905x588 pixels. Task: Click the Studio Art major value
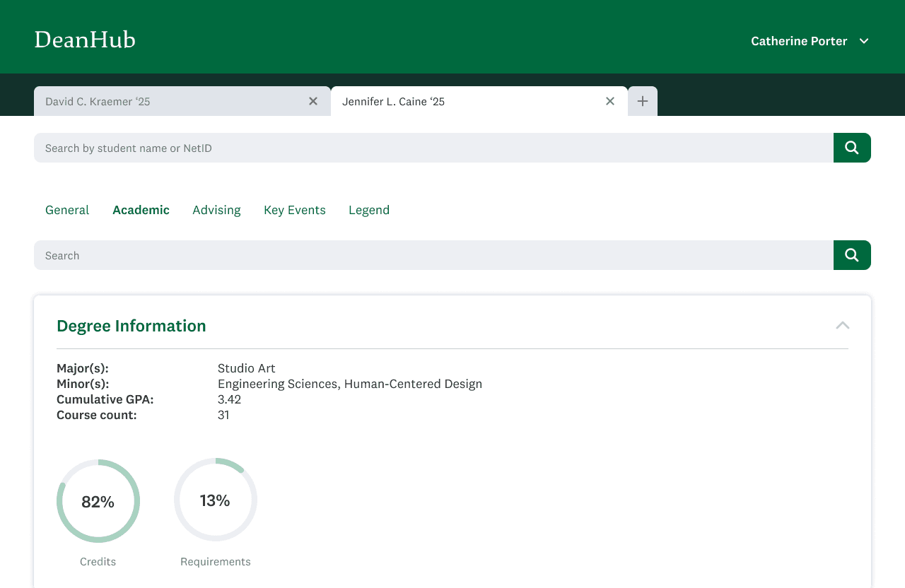pyautogui.click(x=247, y=368)
